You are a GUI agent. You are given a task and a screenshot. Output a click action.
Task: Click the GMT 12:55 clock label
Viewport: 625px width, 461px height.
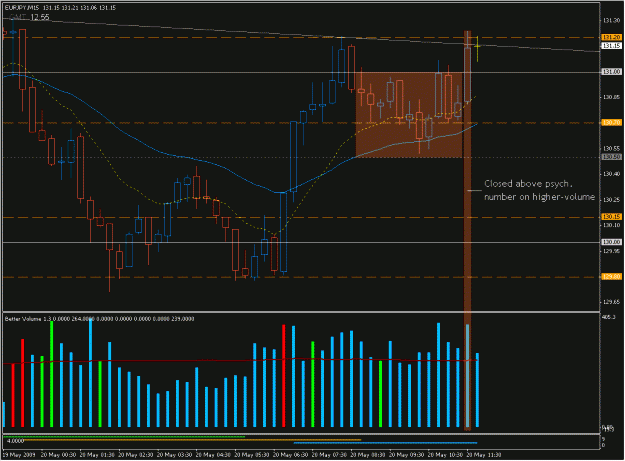pos(29,17)
